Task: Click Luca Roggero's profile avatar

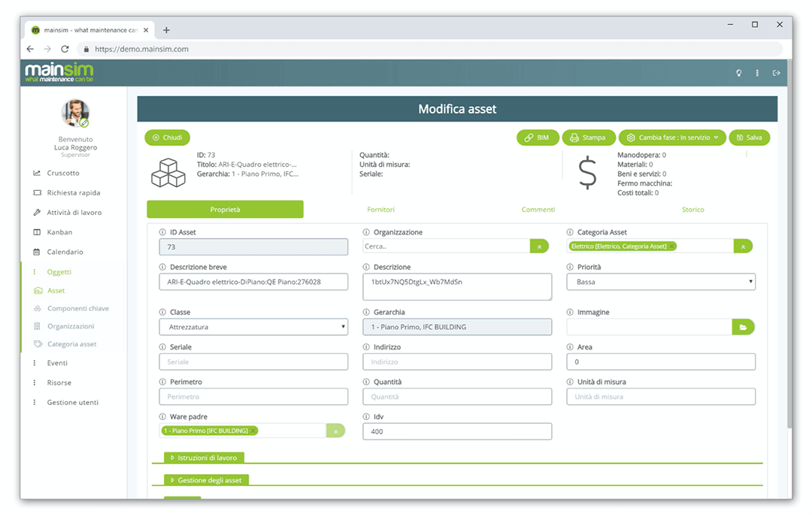Action: (x=76, y=113)
